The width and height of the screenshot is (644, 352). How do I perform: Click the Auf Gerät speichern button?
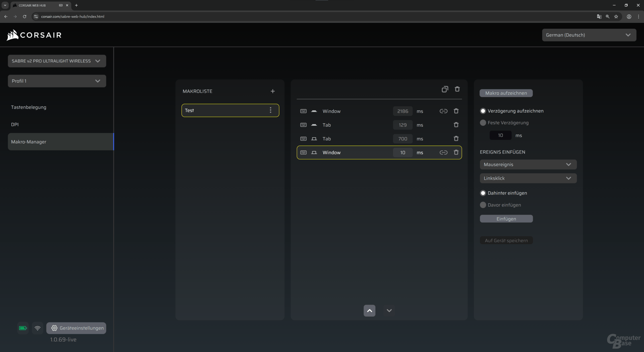(x=506, y=240)
